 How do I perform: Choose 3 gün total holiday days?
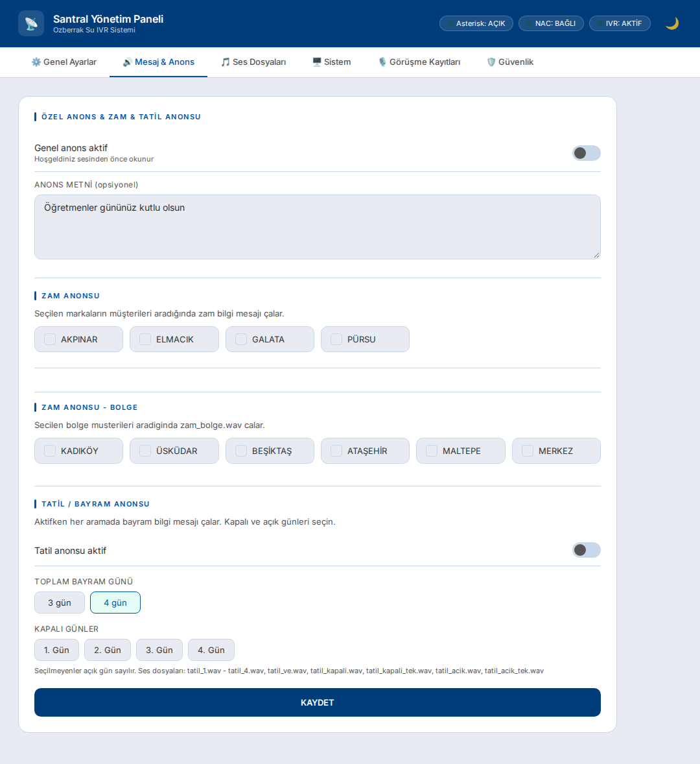[60, 603]
